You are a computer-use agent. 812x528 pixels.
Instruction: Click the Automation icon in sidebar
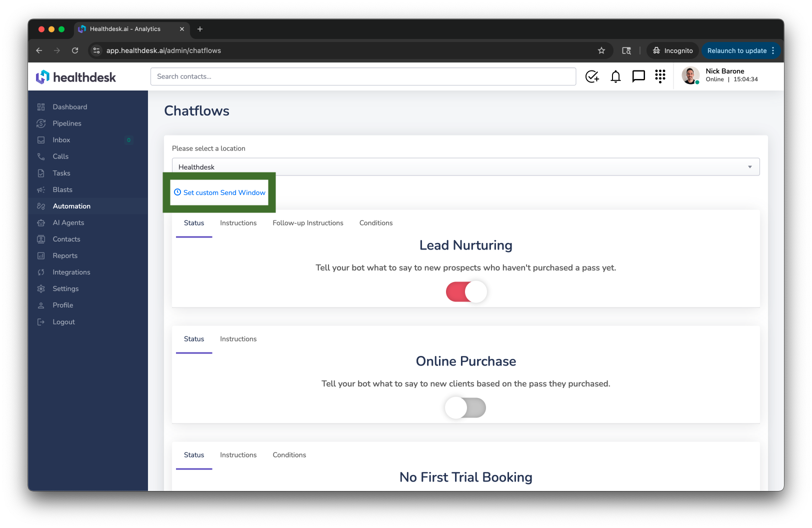(41, 206)
